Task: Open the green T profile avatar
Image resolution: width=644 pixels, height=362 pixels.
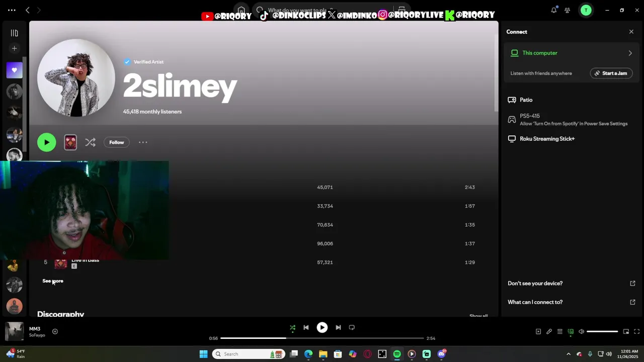Action: pyautogui.click(x=586, y=10)
